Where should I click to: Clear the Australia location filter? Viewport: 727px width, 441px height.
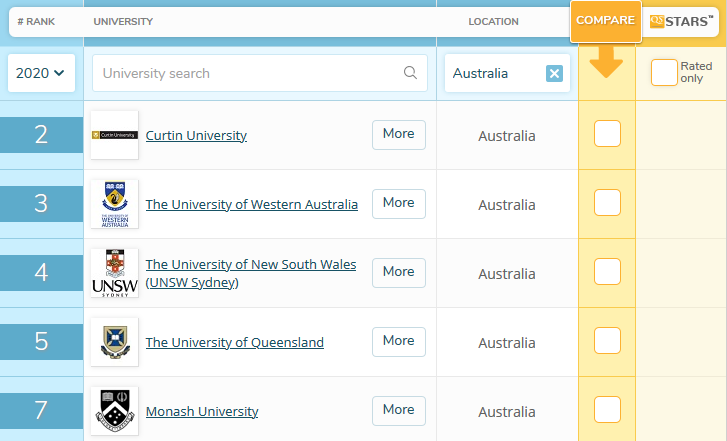pyautogui.click(x=554, y=73)
